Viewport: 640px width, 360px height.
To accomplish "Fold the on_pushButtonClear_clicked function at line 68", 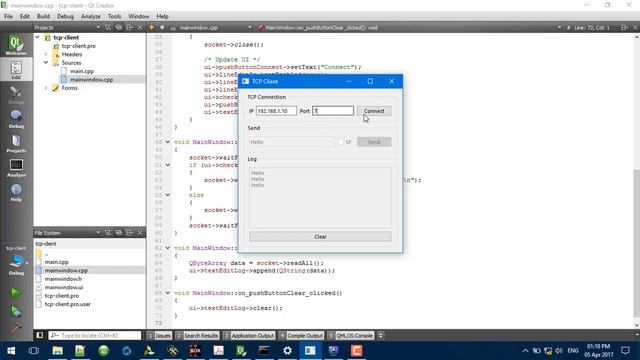I will pyautogui.click(x=168, y=293).
